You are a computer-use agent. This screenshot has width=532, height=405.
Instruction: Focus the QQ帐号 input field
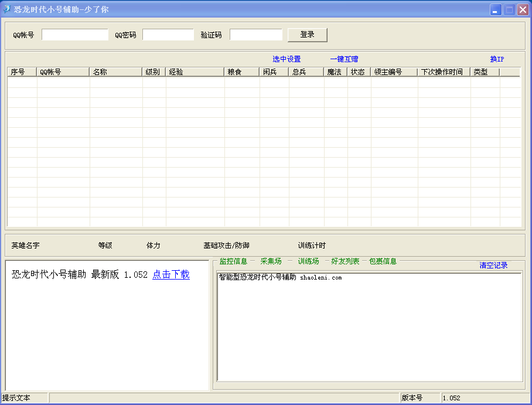75,35
